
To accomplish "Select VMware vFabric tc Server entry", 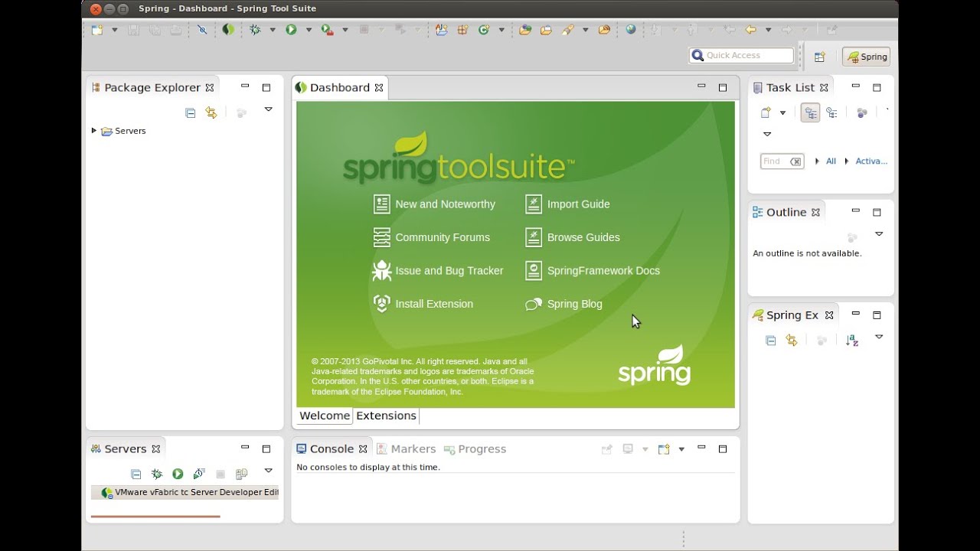I will 185,493.
